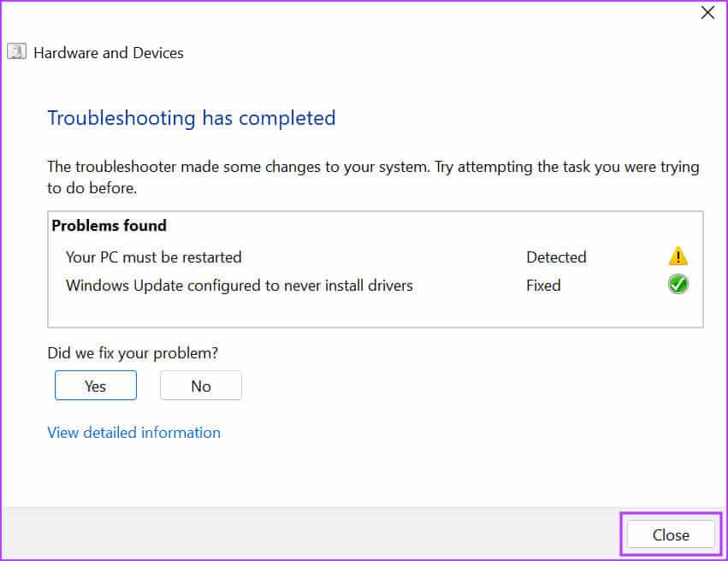Image resolution: width=728 pixels, height=561 pixels.
Task: Close the dialog with the X icon
Action: pos(707,13)
